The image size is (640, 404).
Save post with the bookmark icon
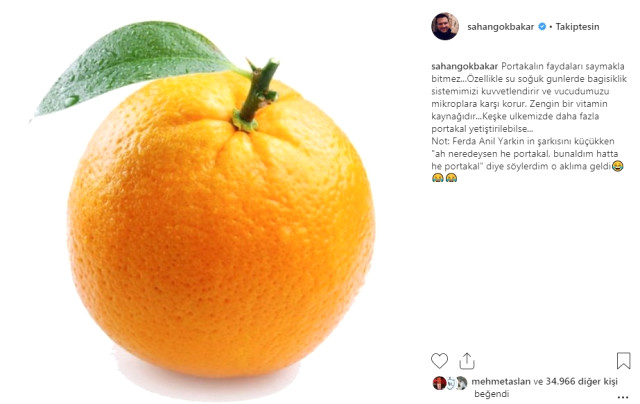(x=623, y=361)
